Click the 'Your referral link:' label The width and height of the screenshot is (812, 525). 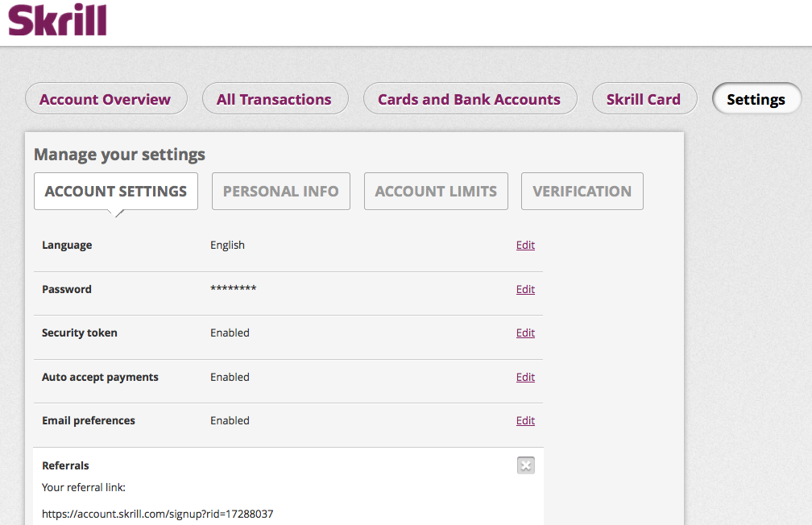pos(84,487)
